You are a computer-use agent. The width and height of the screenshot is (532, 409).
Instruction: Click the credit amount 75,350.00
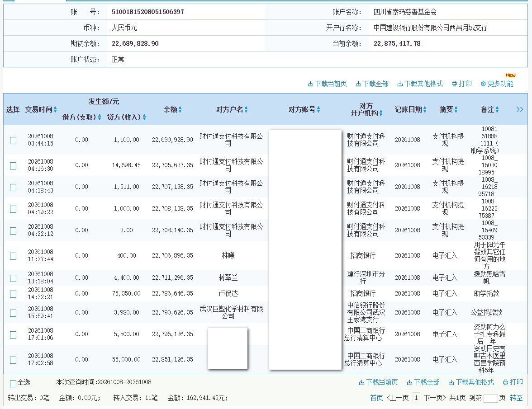coord(126,293)
